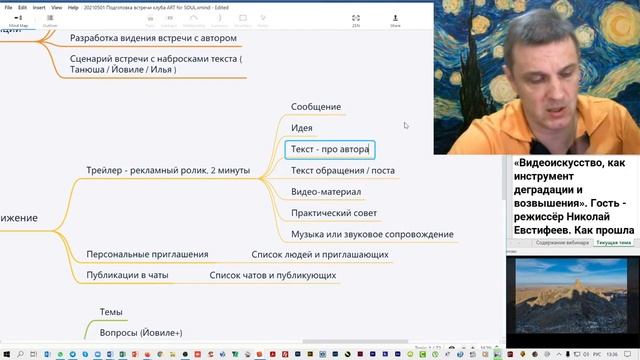
Task: Select 'Список людей и приглашающих' topic
Action: (x=320, y=254)
